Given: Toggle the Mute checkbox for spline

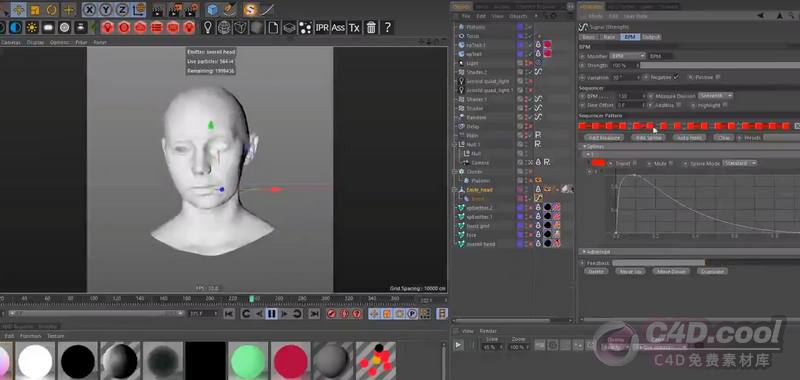Looking at the screenshot, I should click(x=670, y=163).
